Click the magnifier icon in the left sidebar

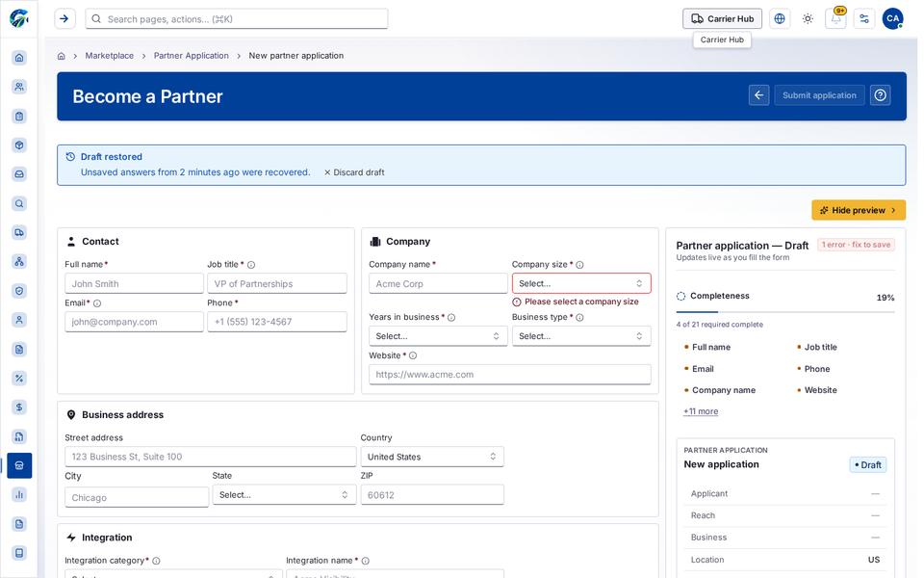click(19, 203)
